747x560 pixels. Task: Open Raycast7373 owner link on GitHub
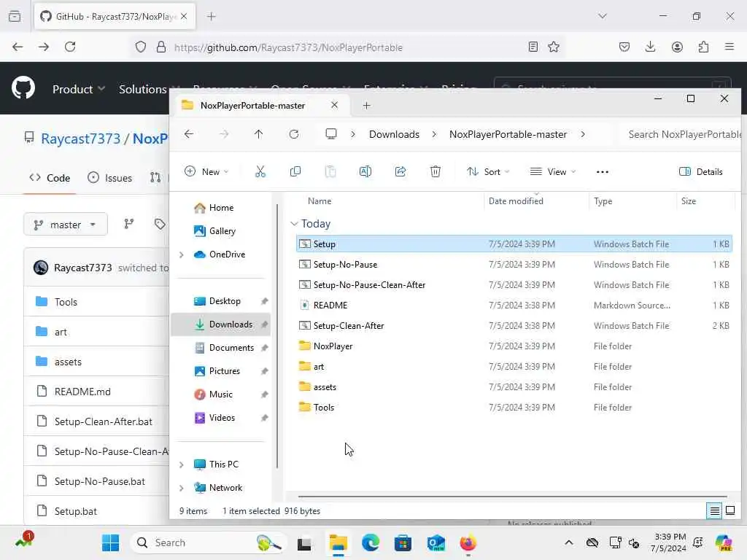coord(80,139)
